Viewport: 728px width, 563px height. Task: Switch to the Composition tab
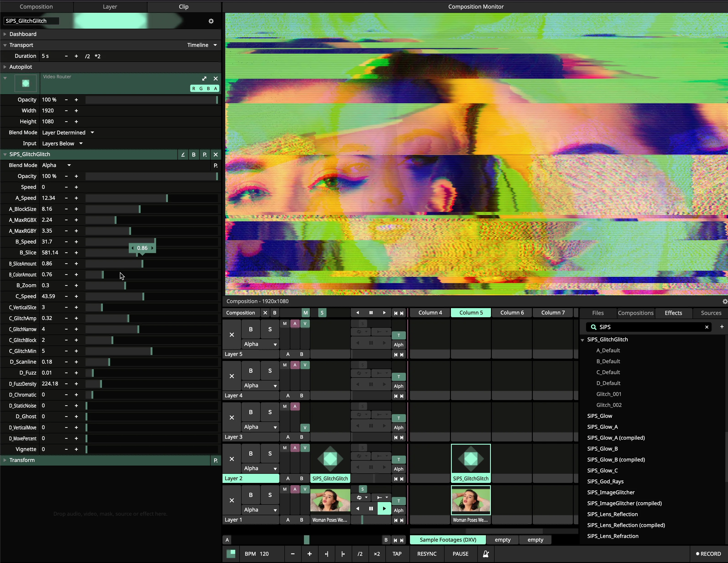[x=36, y=7]
